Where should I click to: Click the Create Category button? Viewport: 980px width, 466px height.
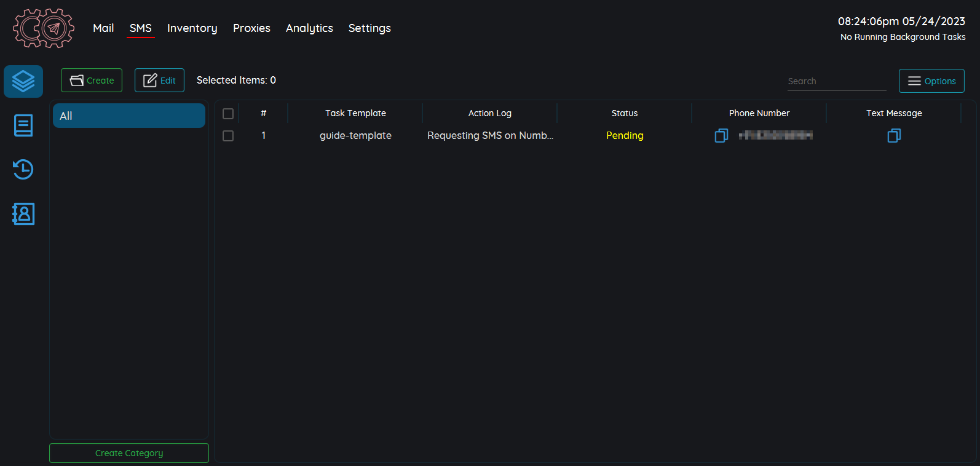click(129, 453)
